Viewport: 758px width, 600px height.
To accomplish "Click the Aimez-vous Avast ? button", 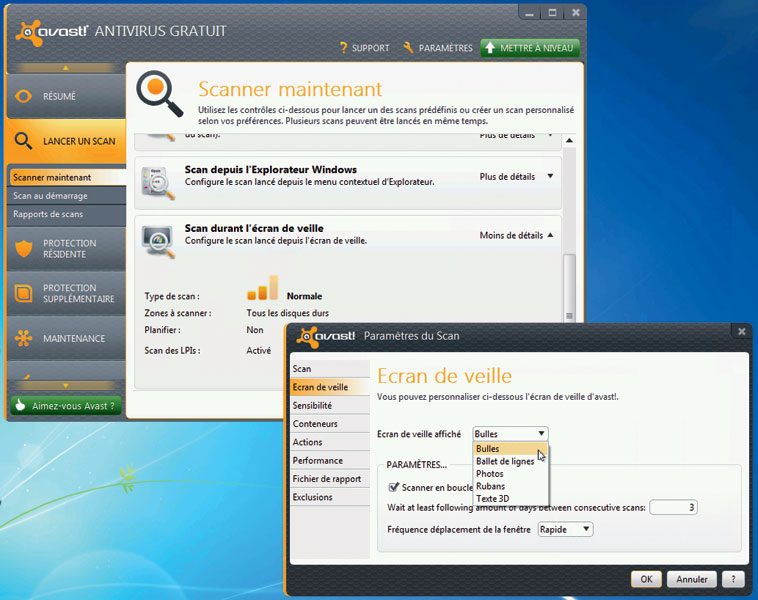I will (65, 405).
